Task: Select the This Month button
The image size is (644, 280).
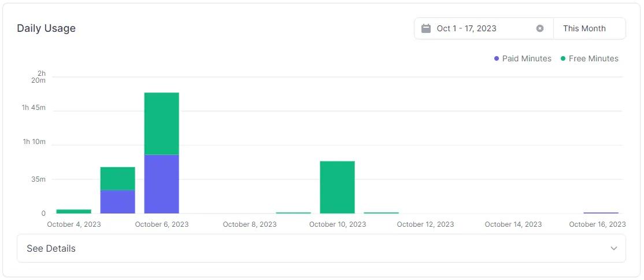Action: (x=584, y=28)
